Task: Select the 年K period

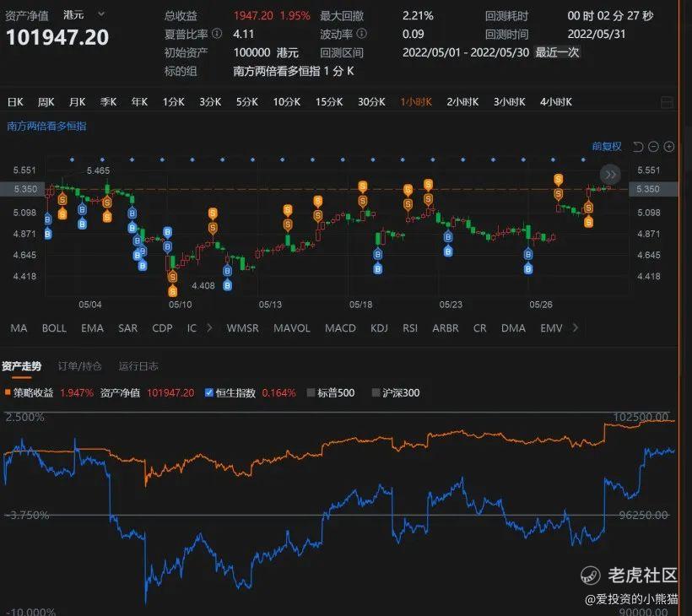Action: 139,102
